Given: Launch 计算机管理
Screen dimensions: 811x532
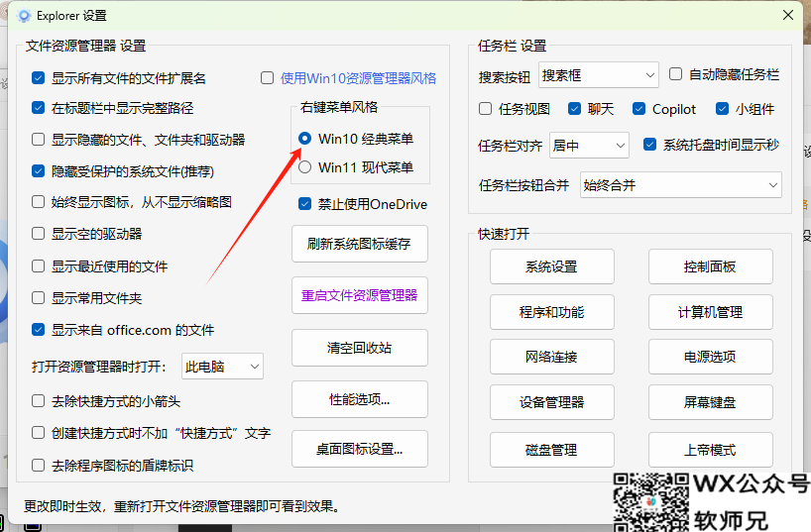Looking at the screenshot, I should click(x=711, y=312).
